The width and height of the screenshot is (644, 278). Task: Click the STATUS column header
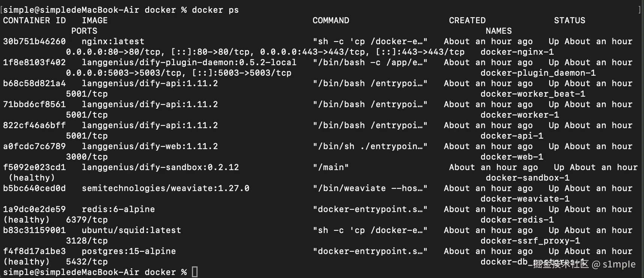coord(569,21)
